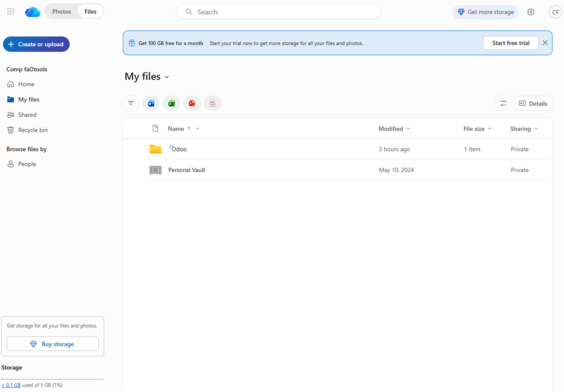The width and height of the screenshot is (564, 392).
Task: Expand the My files title dropdown
Action: (167, 77)
